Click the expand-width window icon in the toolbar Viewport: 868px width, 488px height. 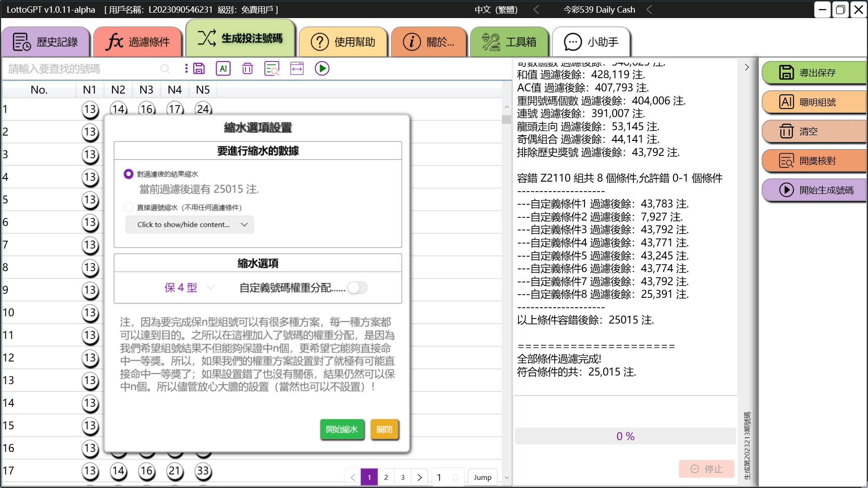tap(297, 69)
